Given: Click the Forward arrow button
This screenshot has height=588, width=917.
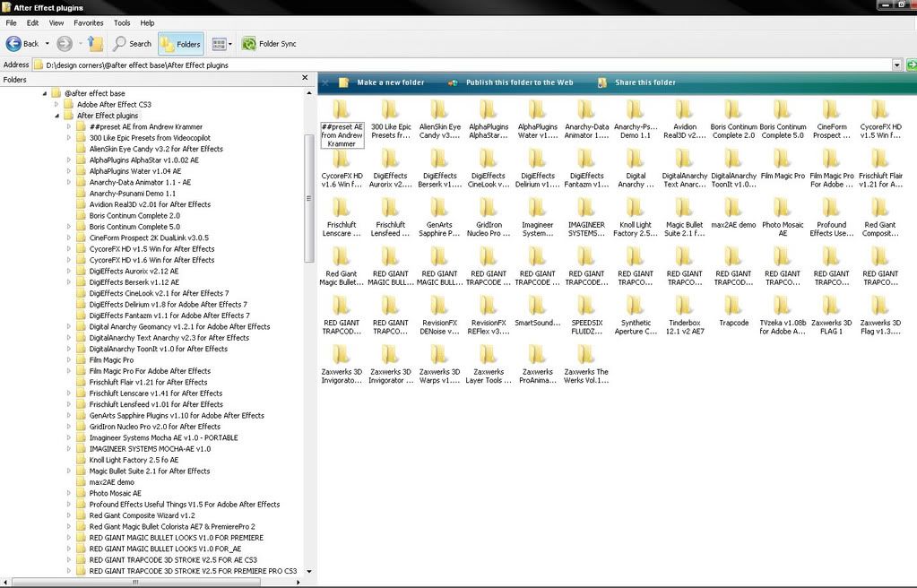Looking at the screenshot, I should tap(65, 43).
